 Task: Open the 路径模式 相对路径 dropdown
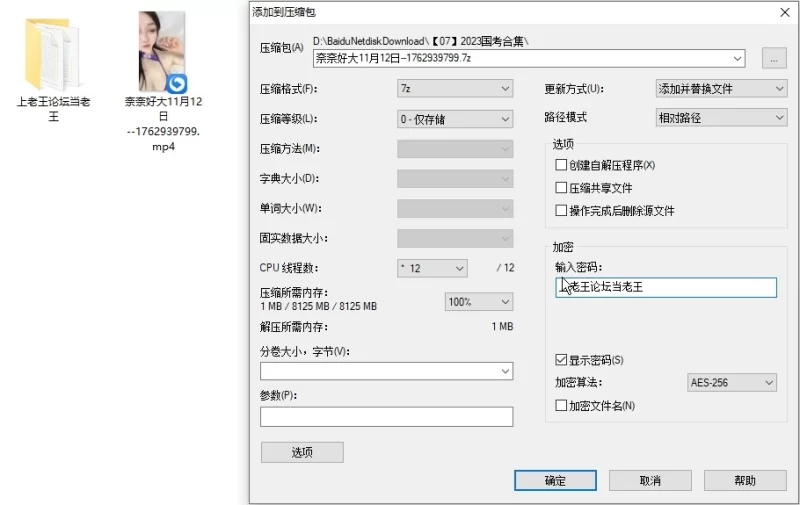721,118
